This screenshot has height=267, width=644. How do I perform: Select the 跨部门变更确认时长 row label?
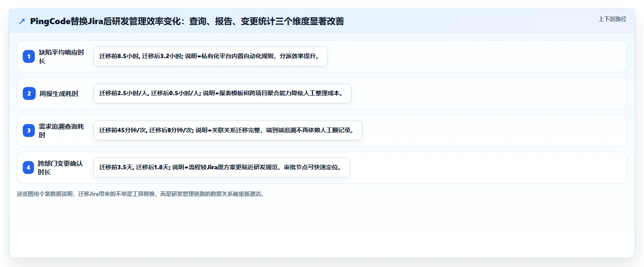(60, 168)
